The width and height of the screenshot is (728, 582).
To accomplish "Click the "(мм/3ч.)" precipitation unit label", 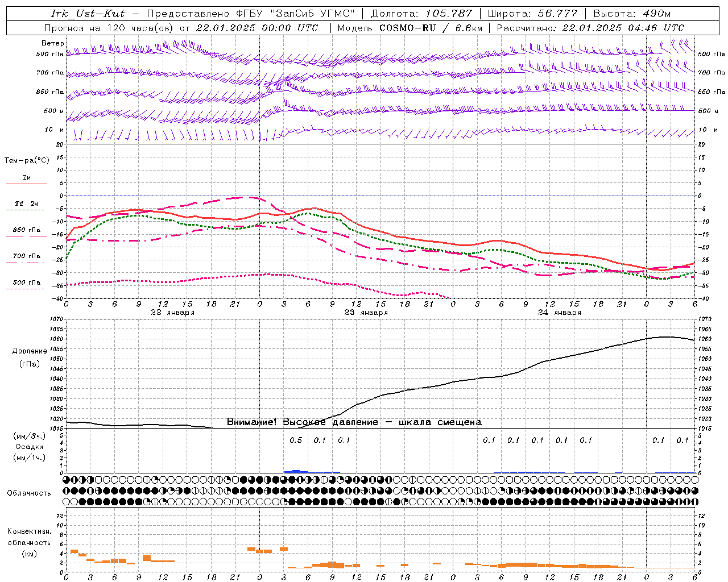I will pos(29,436).
